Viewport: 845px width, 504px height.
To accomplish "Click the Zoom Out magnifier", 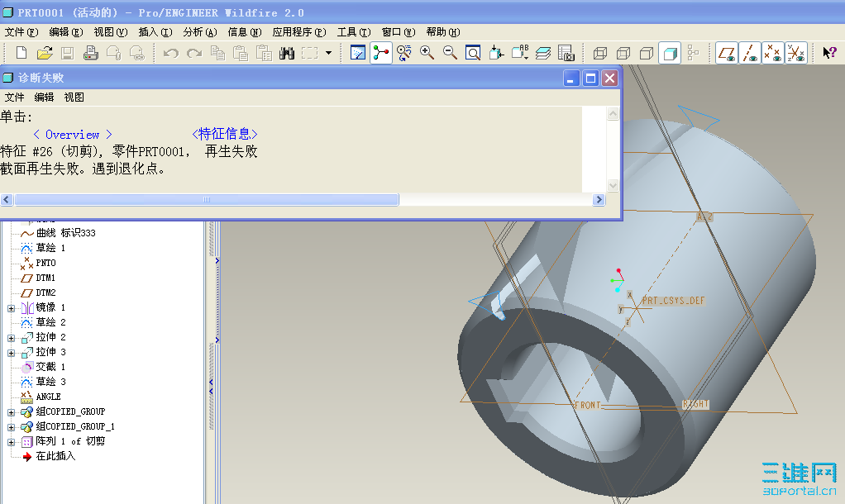I will [450, 53].
